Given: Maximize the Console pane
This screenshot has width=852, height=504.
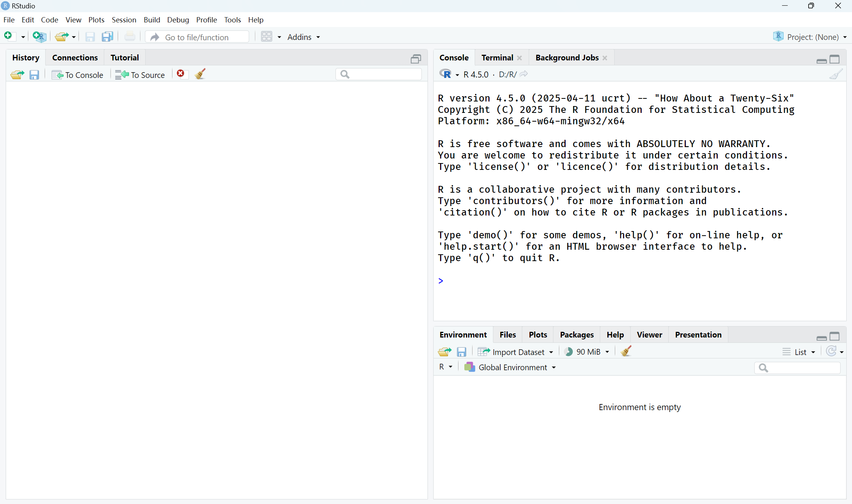Looking at the screenshot, I should tap(835, 59).
